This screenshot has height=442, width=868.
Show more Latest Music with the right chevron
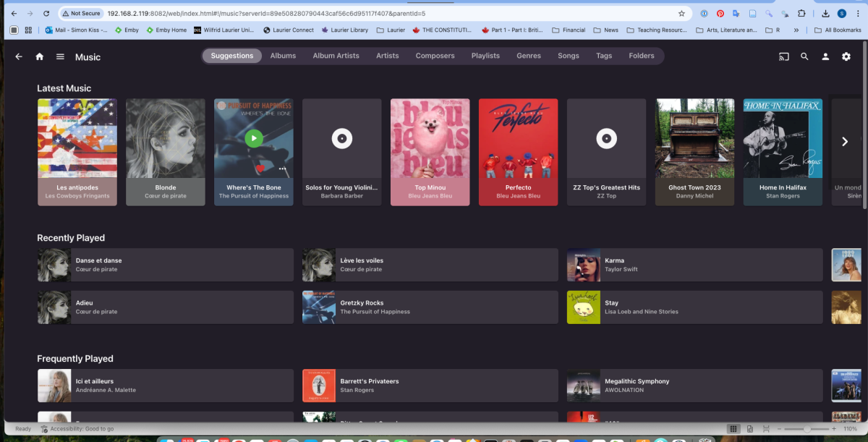tap(844, 142)
